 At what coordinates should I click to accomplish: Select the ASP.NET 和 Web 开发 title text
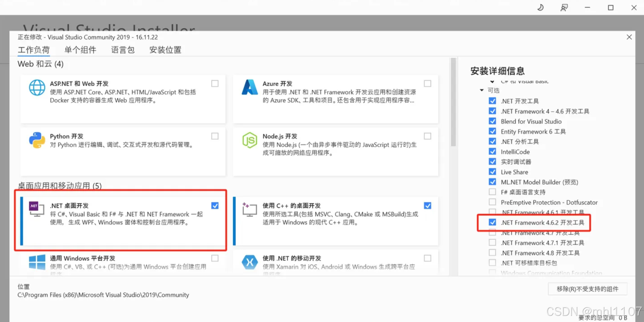79,84
